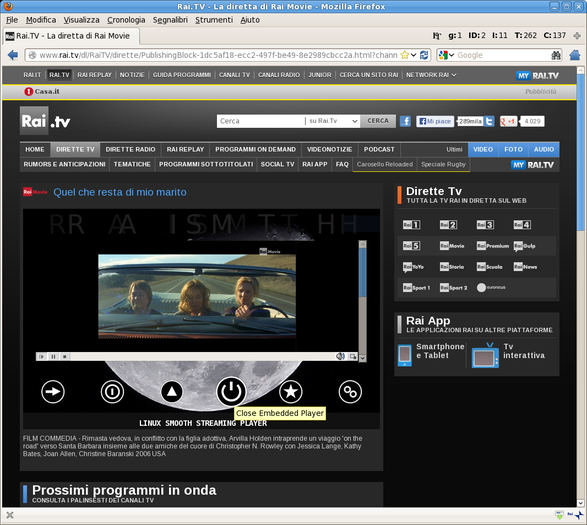Open the GUIDA PROGRAMMI top link
Screen dimensions: 587x525
[x=182, y=75]
